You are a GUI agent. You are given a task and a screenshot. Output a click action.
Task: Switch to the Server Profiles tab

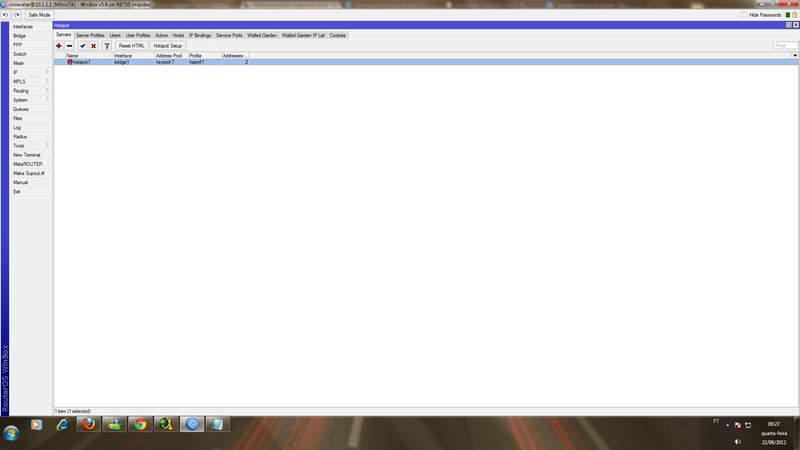click(x=90, y=35)
